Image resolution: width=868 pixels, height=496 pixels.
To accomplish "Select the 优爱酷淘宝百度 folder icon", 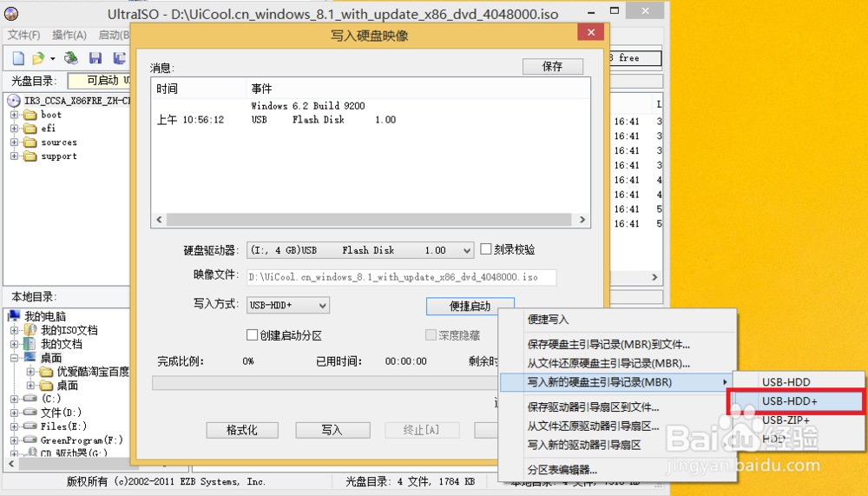I will tap(47, 371).
